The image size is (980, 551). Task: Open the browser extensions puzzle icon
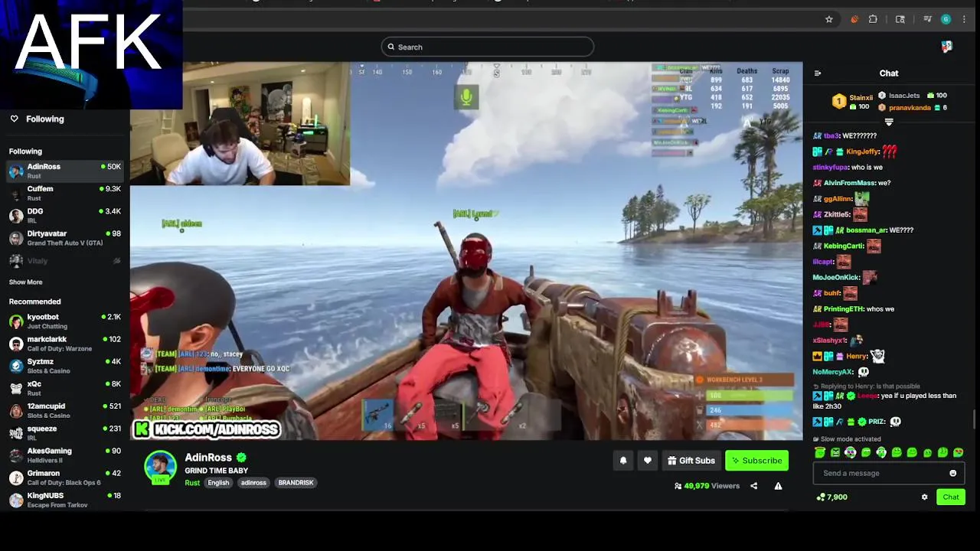[873, 19]
